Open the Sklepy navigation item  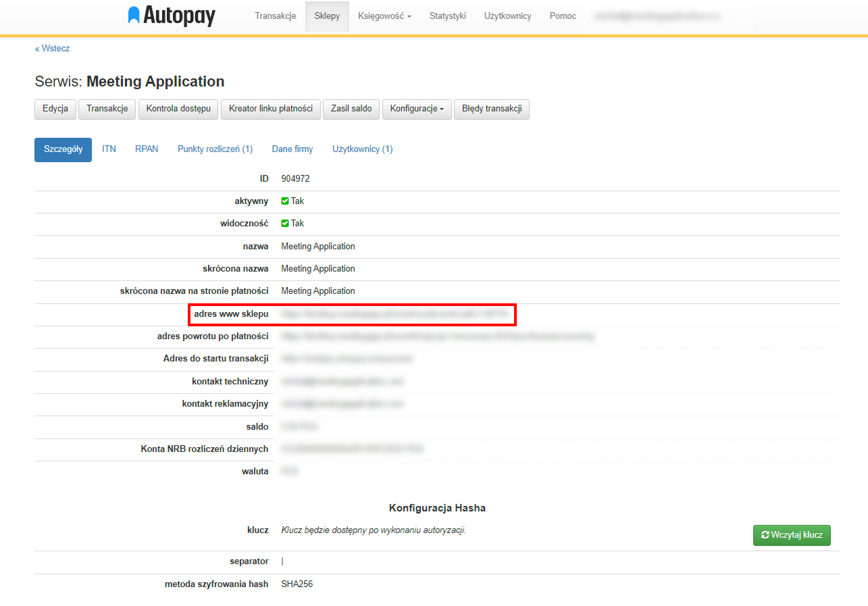327,16
